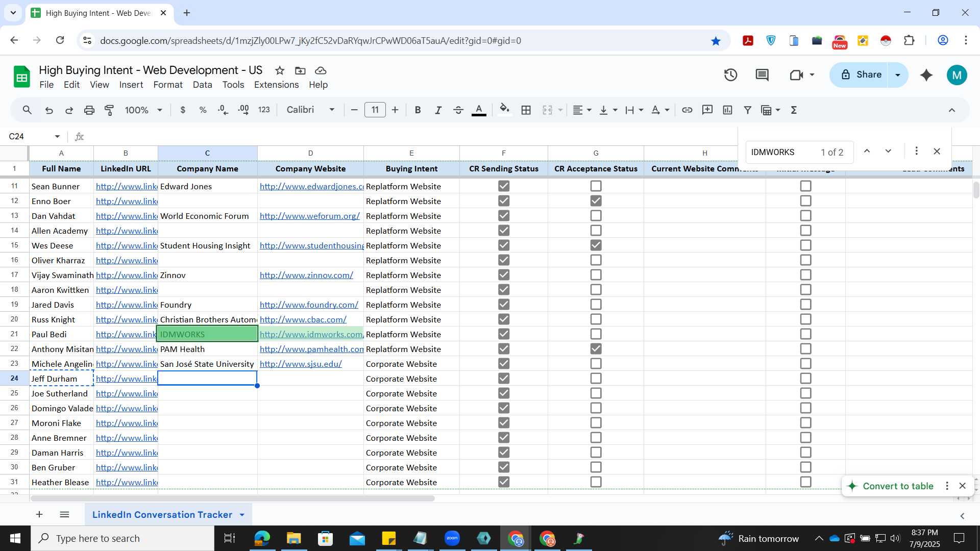Open the Calibri font dropdown

click(310, 110)
